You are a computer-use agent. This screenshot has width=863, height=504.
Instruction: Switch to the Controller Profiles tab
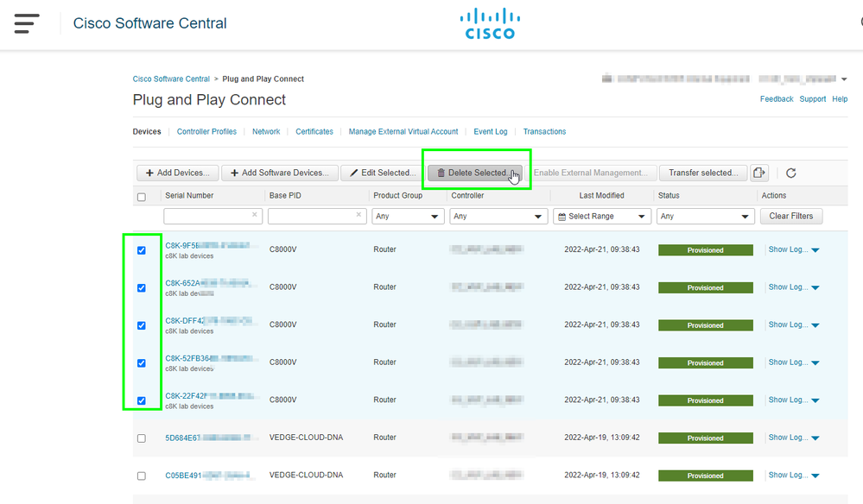206,131
